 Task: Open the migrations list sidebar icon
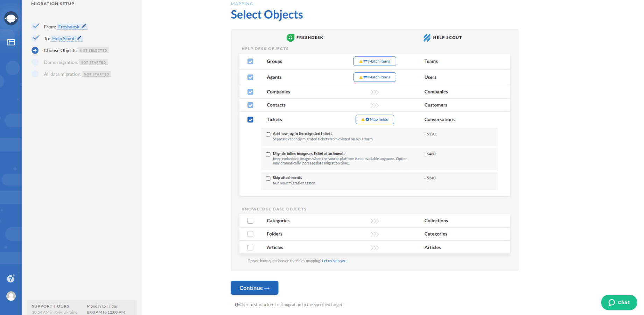(11, 42)
